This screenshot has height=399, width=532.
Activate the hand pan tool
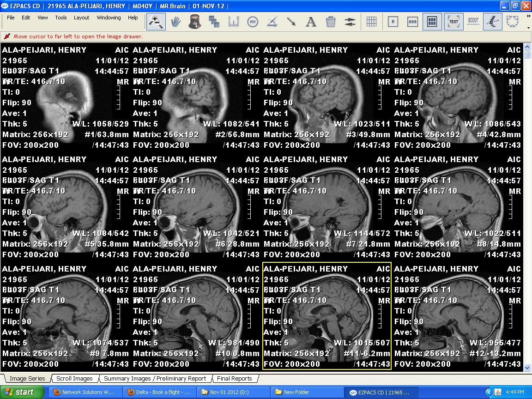[175, 22]
